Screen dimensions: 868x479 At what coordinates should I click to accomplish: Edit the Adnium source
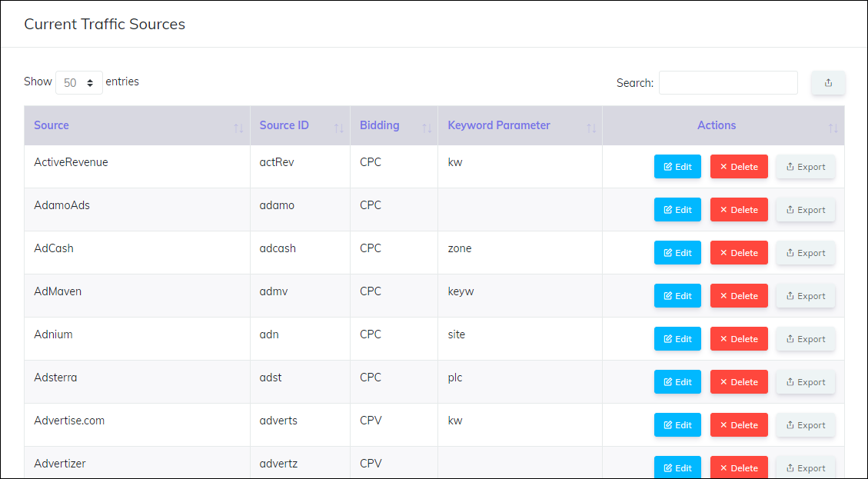click(x=677, y=339)
